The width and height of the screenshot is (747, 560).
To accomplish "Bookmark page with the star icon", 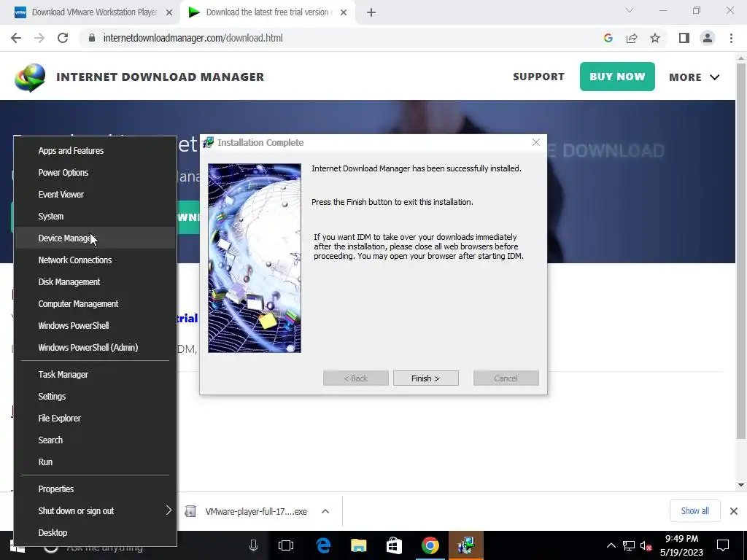I will [655, 38].
